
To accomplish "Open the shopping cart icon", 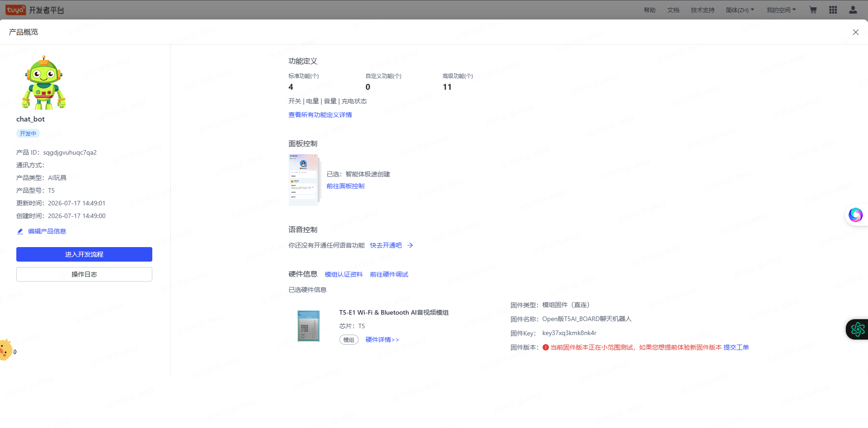I will (813, 10).
